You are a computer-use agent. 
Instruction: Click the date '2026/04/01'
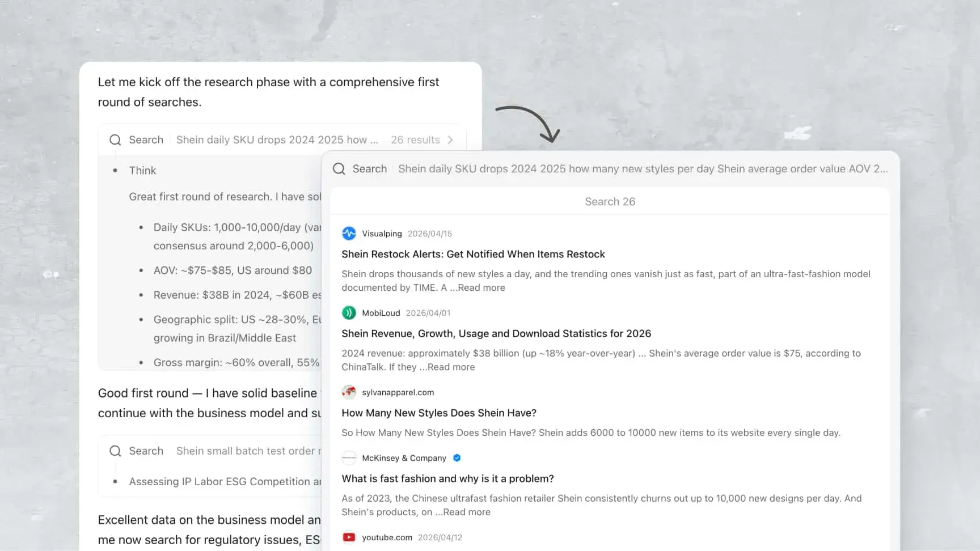tap(428, 313)
